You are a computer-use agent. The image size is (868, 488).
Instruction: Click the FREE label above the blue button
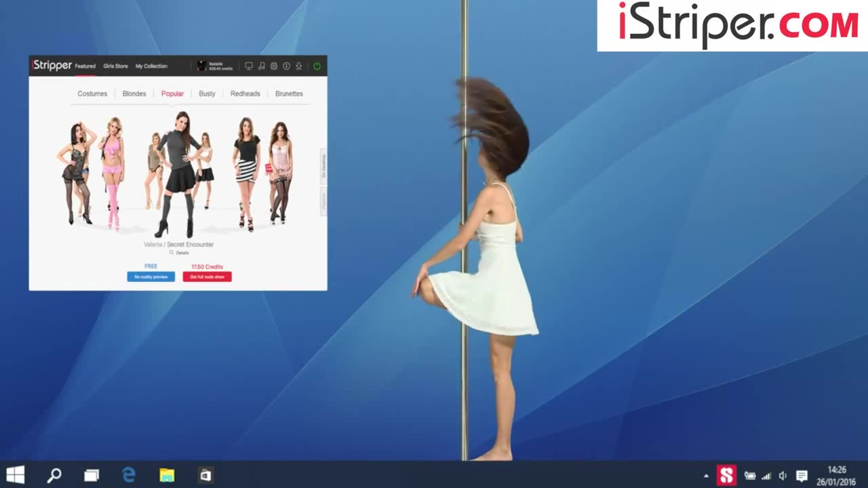pos(151,266)
